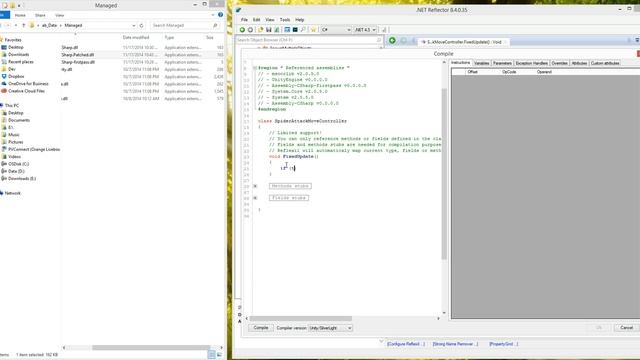Open the Strong Name Remover link
Viewport: 640px width, 360px height.
click(x=455, y=344)
